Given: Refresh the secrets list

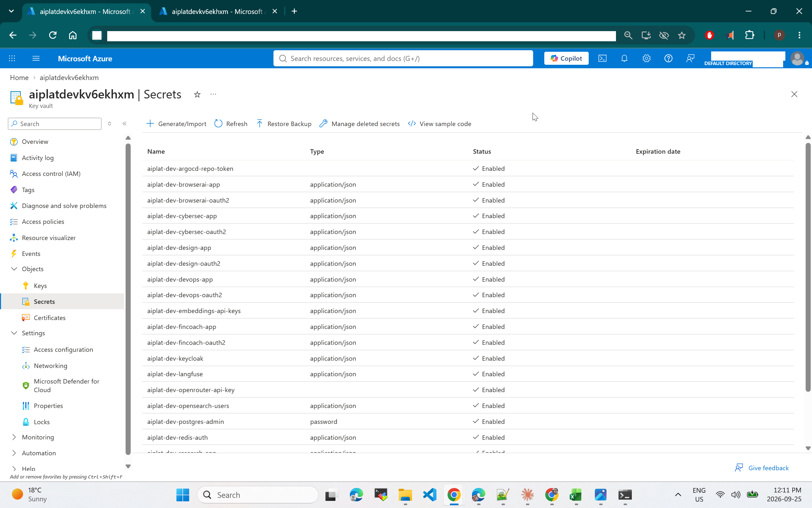Looking at the screenshot, I should click(231, 124).
